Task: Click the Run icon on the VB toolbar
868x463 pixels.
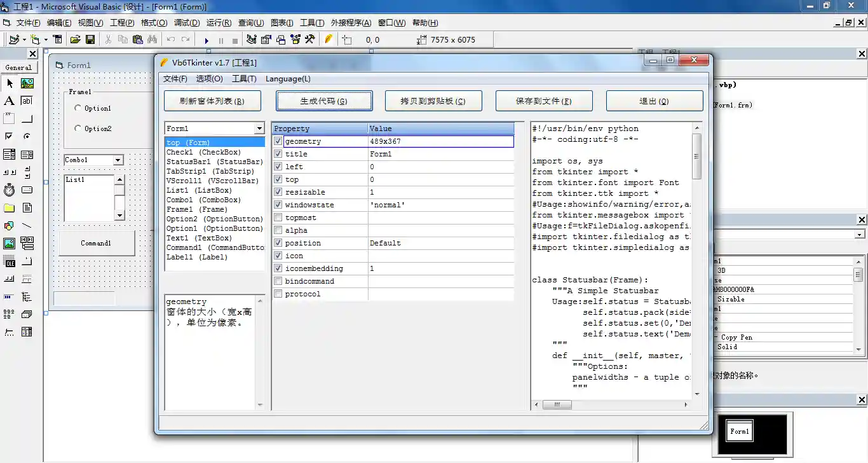Action: pos(207,39)
